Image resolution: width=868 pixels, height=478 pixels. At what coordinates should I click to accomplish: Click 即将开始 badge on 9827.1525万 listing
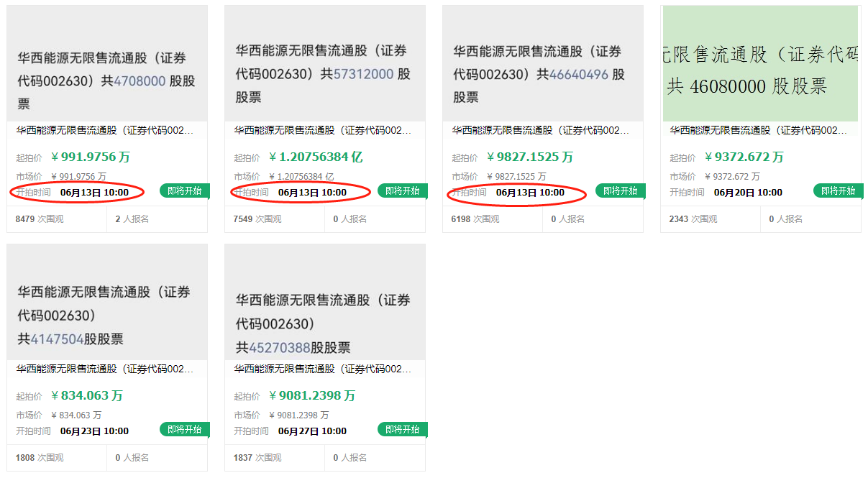(620, 191)
